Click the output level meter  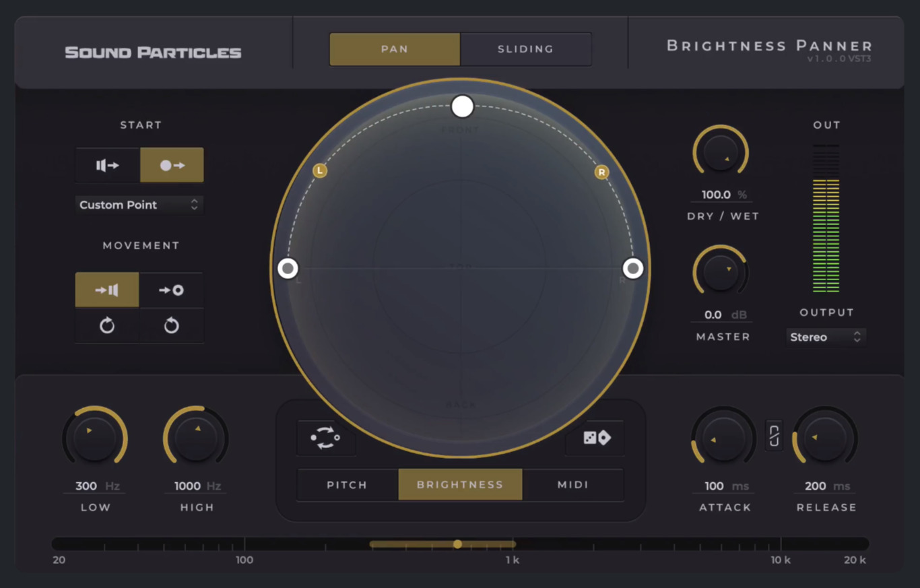[x=826, y=219]
